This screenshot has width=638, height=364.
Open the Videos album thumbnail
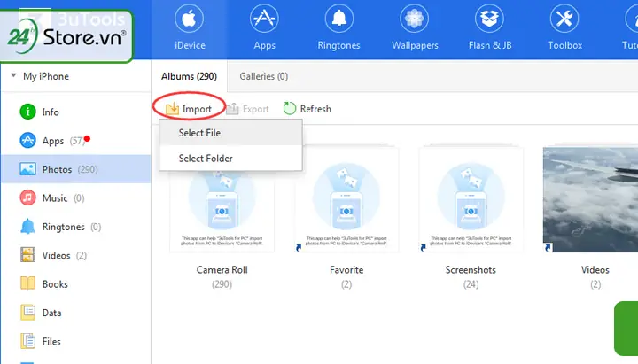pyautogui.click(x=591, y=199)
